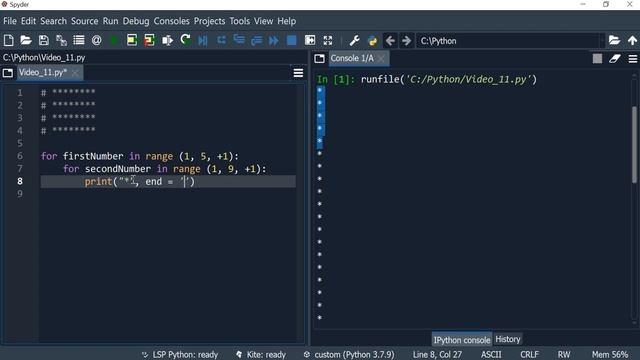
Task: Close the Console 1/A tab
Action: click(x=381, y=59)
